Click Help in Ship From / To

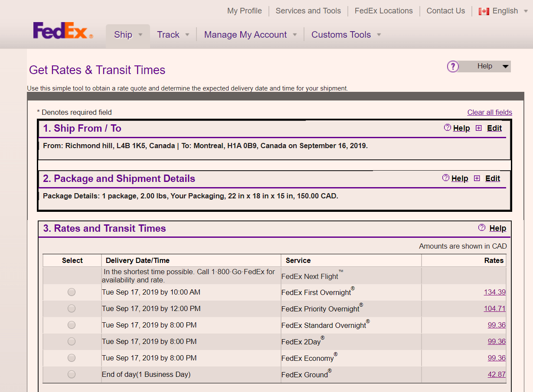461,128
